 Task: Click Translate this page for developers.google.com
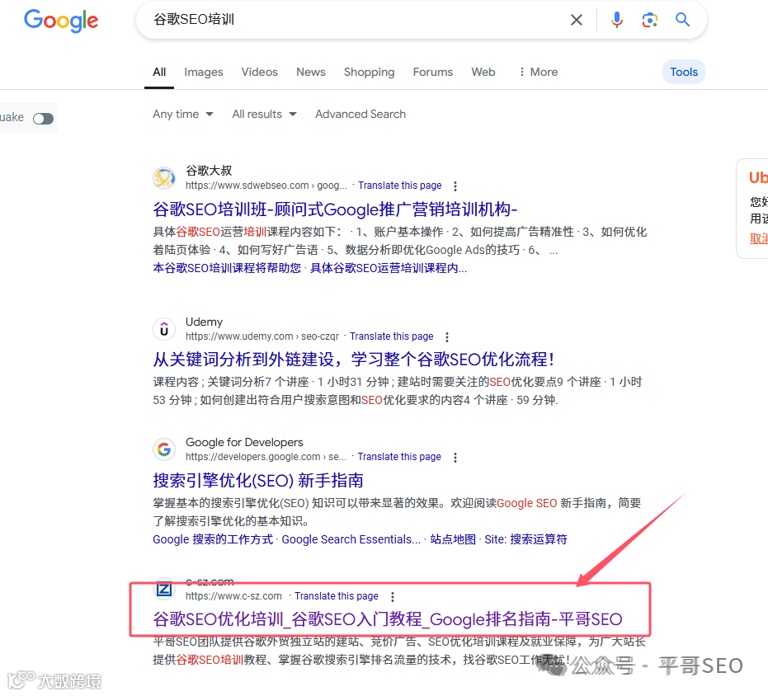point(399,456)
